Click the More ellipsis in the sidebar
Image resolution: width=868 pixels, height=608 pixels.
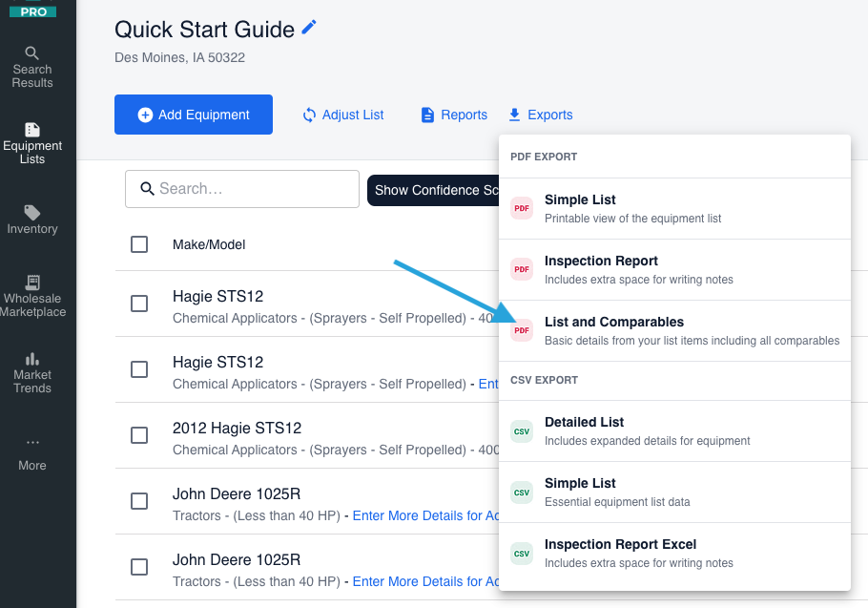[x=32, y=443]
